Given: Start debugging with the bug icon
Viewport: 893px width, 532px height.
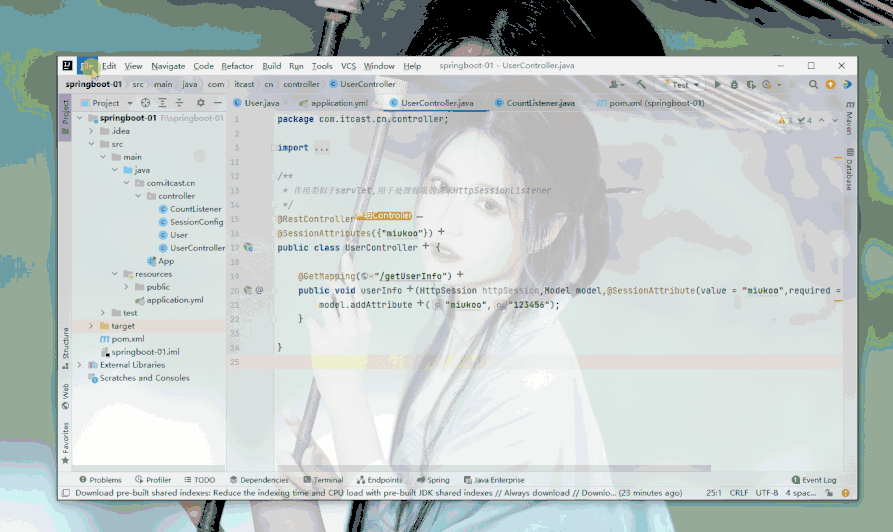Looking at the screenshot, I should point(734,84).
